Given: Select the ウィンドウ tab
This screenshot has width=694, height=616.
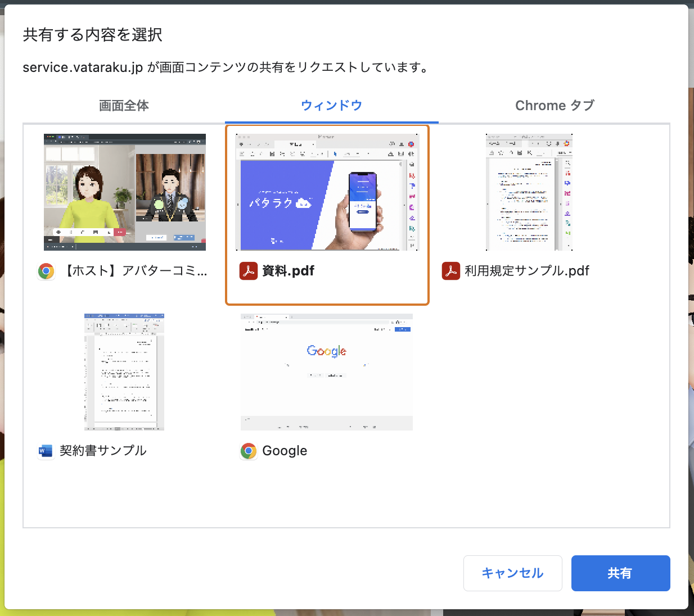Looking at the screenshot, I should coord(331,106).
